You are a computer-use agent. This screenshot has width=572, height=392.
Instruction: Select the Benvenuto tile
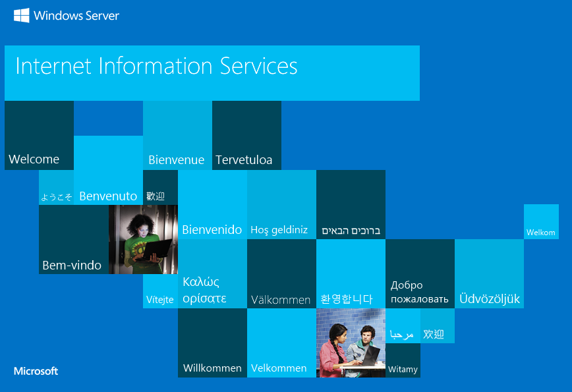click(x=108, y=170)
